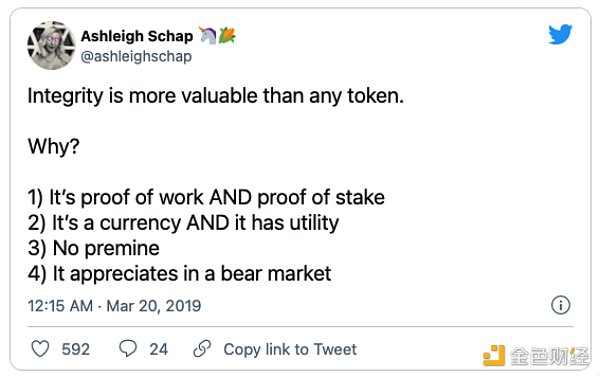The width and height of the screenshot is (600, 377).
Task: Open replies via the speech bubble icon
Action: [128, 348]
